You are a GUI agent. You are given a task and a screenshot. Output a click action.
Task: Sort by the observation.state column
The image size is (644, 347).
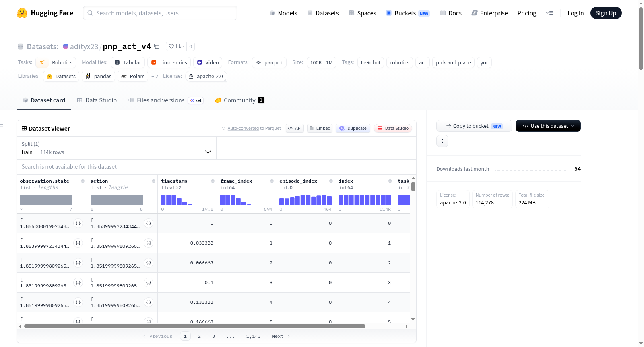click(x=83, y=181)
